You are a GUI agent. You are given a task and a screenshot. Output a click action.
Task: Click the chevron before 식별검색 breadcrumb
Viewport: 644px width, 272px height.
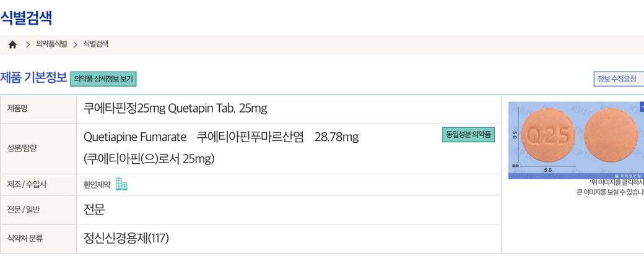[75, 45]
